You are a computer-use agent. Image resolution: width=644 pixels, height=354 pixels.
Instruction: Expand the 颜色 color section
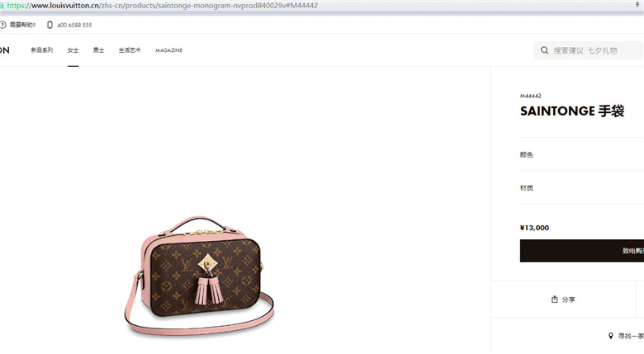click(x=582, y=154)
